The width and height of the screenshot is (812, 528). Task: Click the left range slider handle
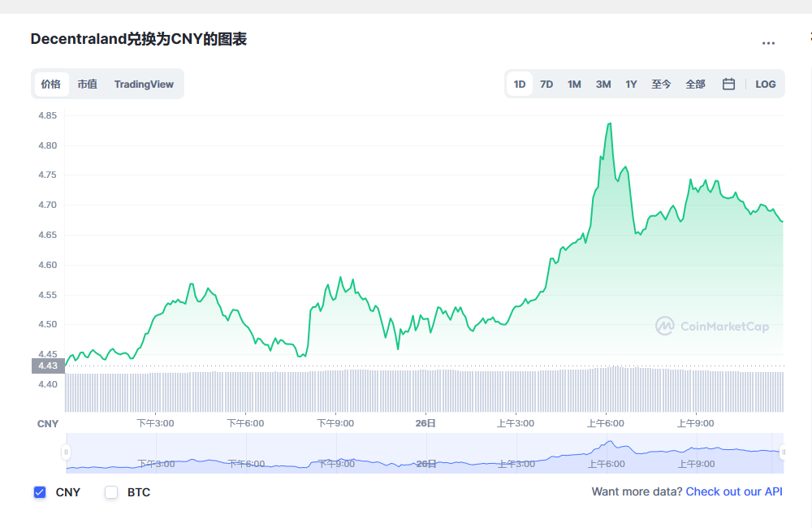click(66, 452)
